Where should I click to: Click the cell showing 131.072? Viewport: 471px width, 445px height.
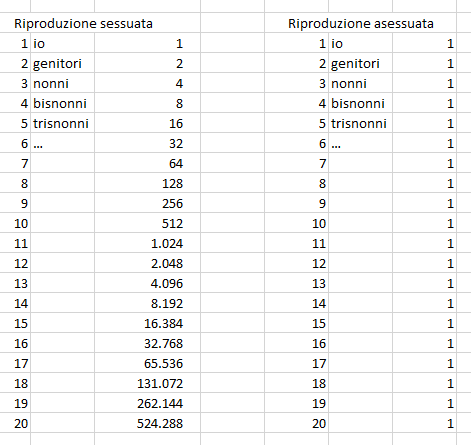(x=147, y=383)
